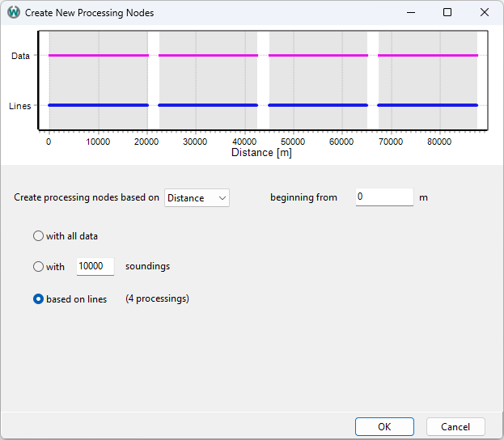504x440 pixels.
Task: Click the first magenta Data segment
Action: (99, 55)
